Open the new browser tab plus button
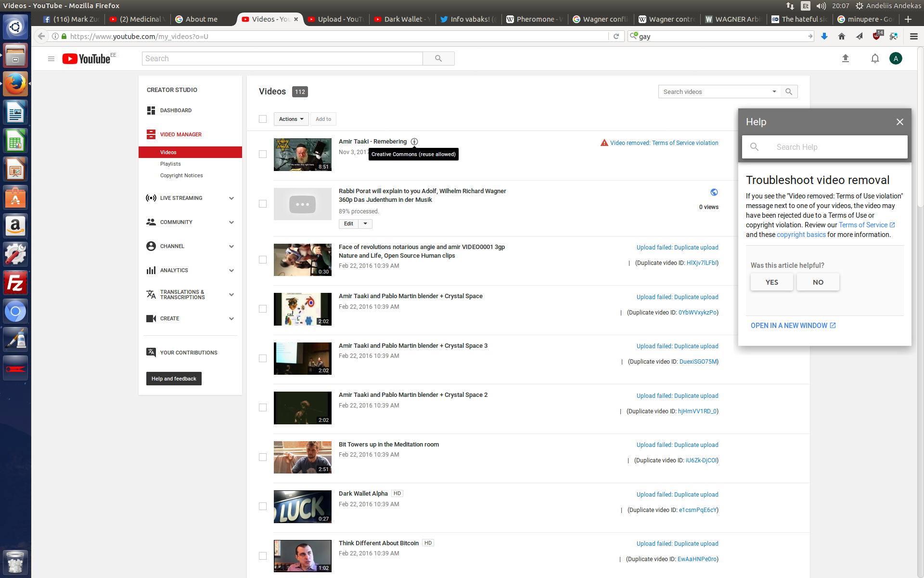 coord(908,19)
